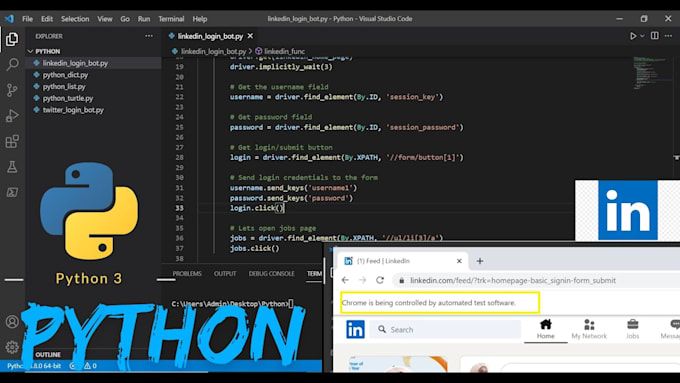Go to My Network on LinkedIn

click(589, 329)
